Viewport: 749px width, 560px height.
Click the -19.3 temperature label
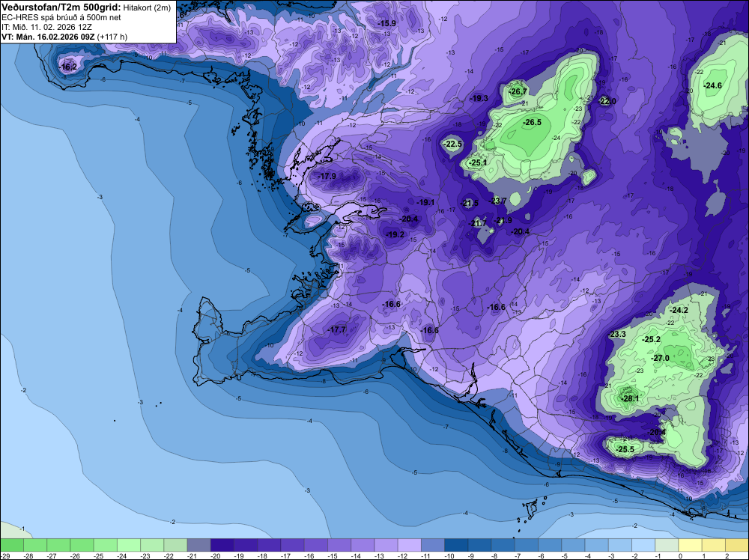[x=479, y=98]
